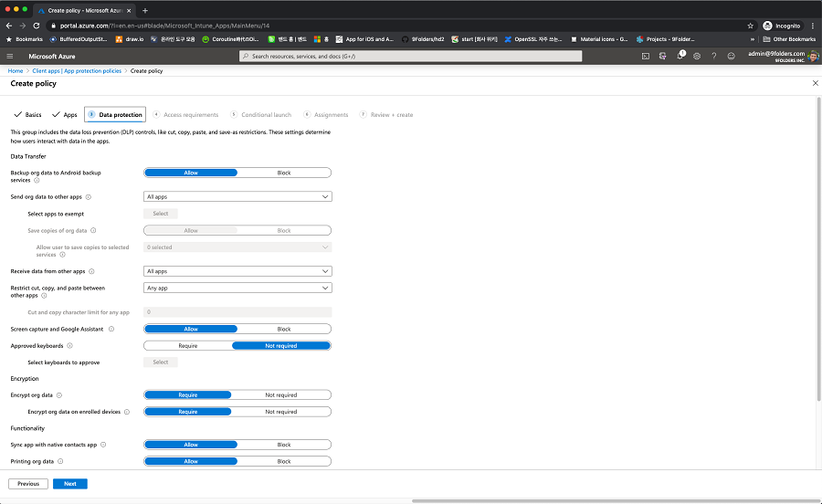Go to the Apps step tab
The image size is (822, 504).
65,115
